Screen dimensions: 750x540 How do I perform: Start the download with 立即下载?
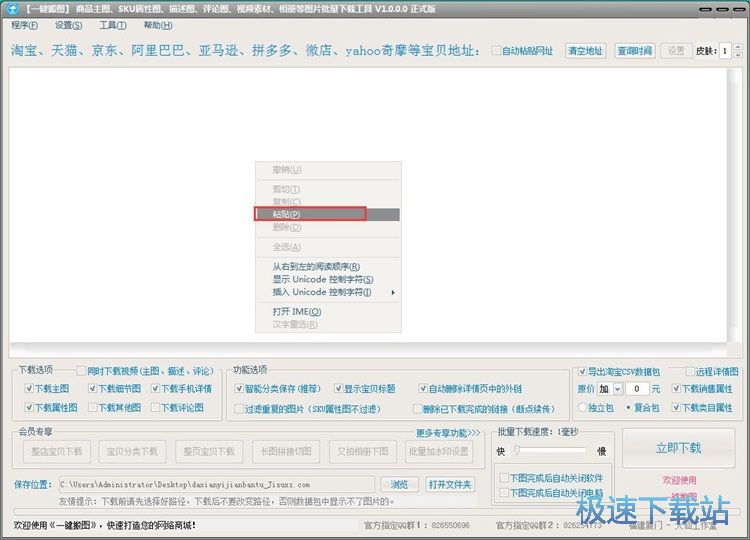click(x=678, y=447)
